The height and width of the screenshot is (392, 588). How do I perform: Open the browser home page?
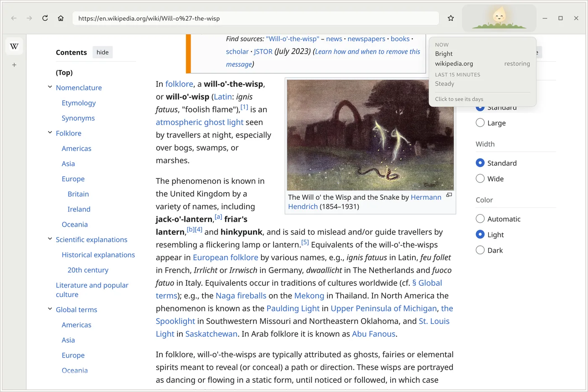(x=61, y=18)
